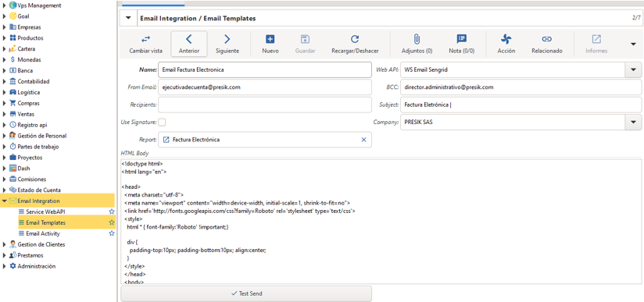Expand the Administración tree node

pos(5,266)
